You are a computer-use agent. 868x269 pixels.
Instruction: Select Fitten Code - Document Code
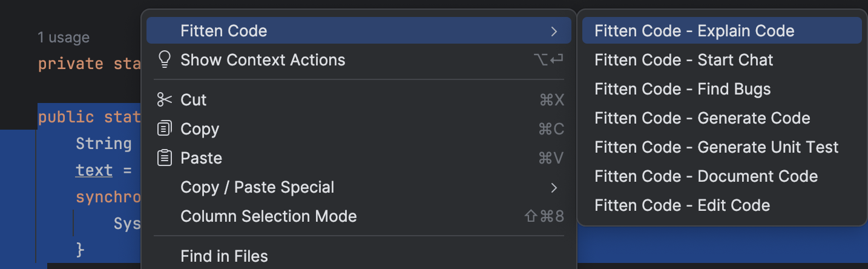[x=722, y=176]
